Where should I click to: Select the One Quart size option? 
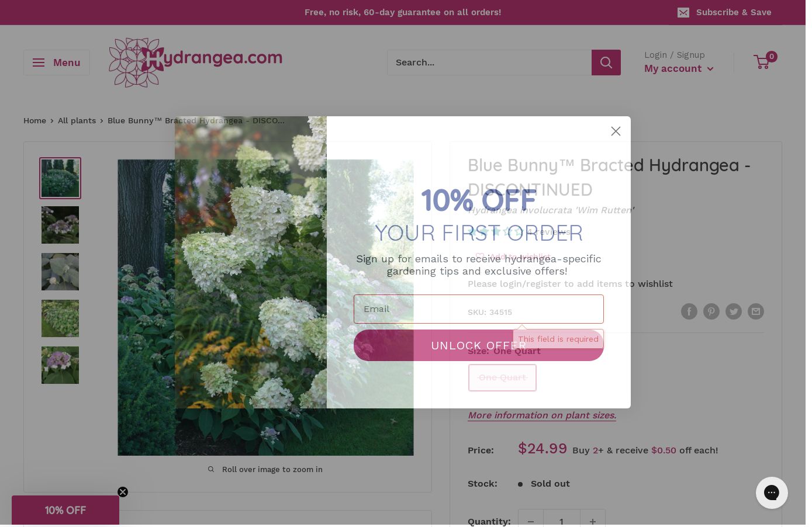point(502,377)
